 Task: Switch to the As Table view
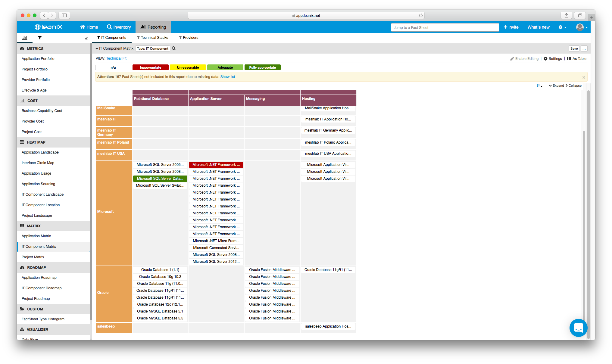tap(577, 59)
